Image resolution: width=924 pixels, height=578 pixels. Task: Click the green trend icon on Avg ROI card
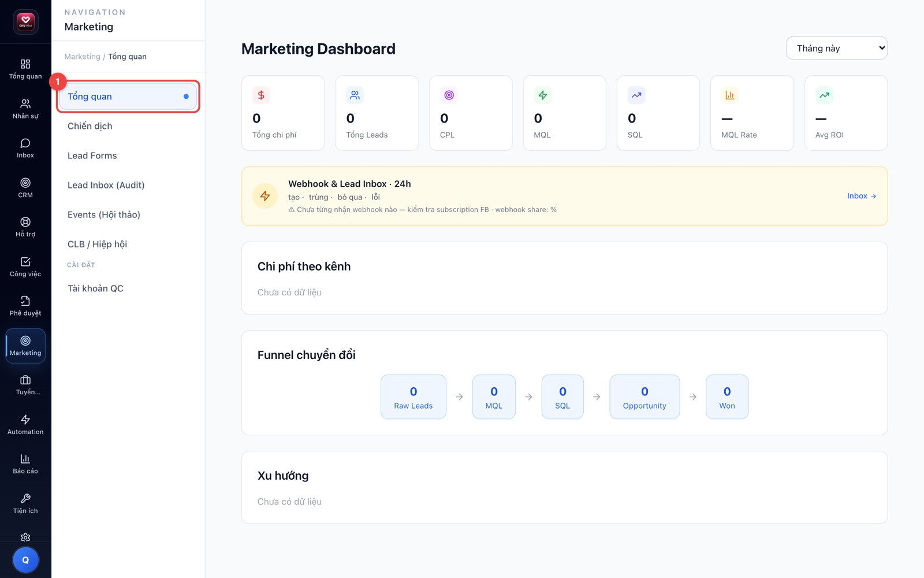click(x=824, y=95)
